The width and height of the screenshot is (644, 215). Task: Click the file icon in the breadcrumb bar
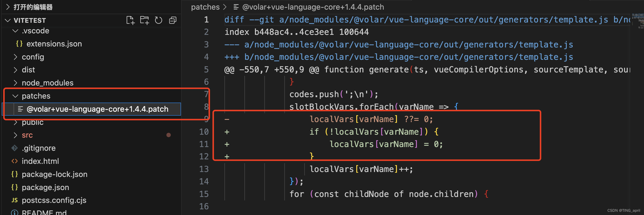(236, 7)
